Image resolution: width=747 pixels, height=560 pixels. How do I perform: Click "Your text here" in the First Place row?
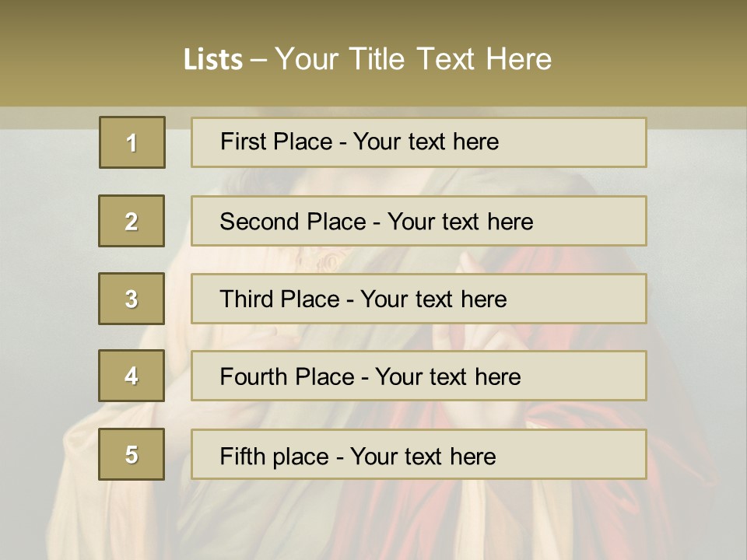[426, 142]
